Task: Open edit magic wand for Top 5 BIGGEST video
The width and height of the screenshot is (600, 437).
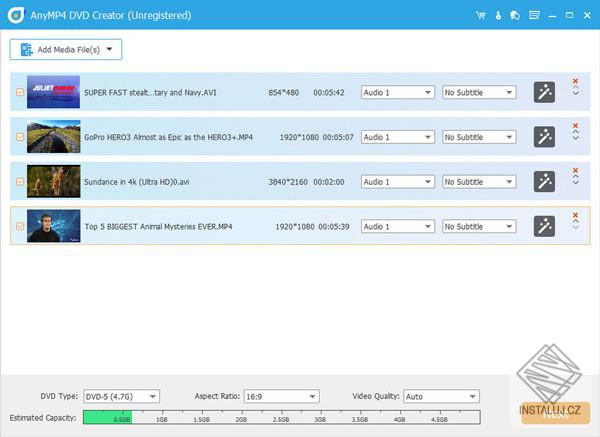Action: pyautogui.click(x=544, y=227)
